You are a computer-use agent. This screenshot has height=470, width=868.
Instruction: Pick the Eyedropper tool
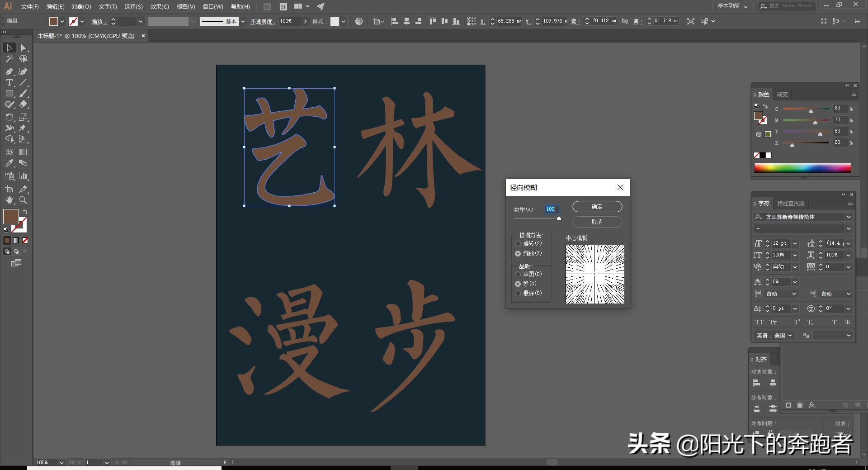tap(9, 163)
